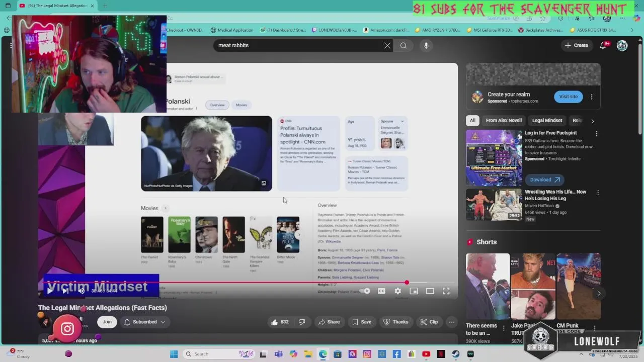Clear the 'meat rabbits' search text
644x362 pixels.
tap(387, 45)
